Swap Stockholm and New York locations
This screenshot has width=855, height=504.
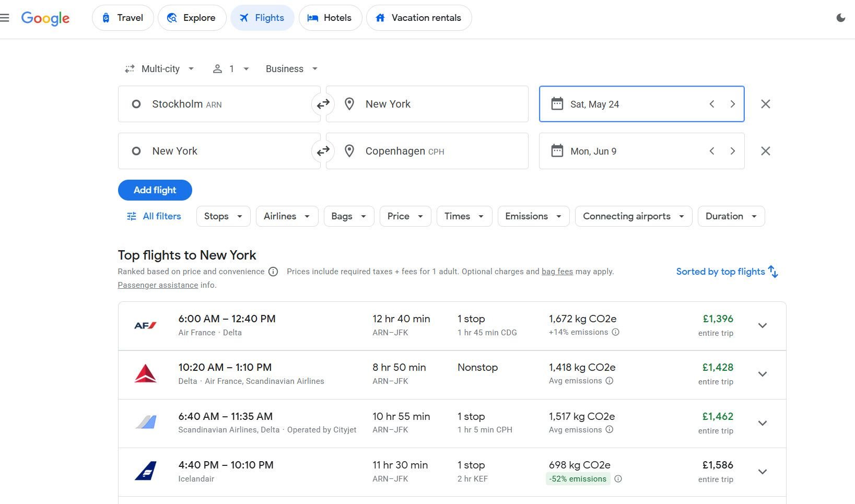coord(323,104)
